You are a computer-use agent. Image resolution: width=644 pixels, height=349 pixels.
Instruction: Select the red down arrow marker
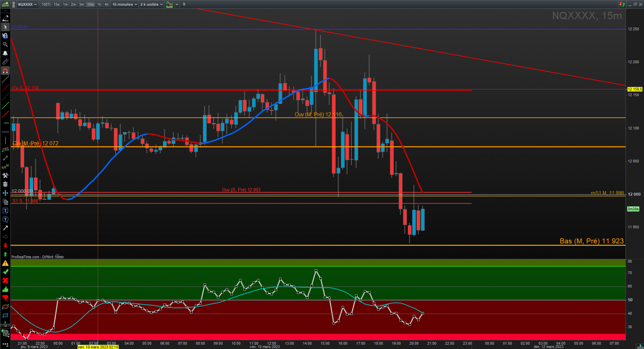click(x=5, y=246)
